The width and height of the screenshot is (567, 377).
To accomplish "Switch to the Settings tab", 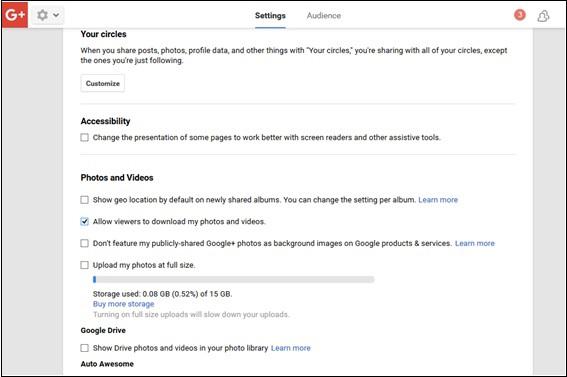I will tap(270, 16).
